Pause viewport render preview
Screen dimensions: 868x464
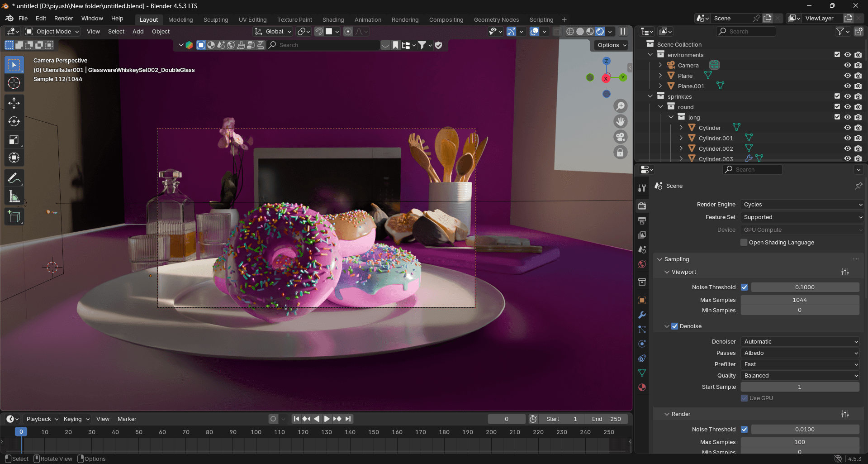(x=623, y=31)
